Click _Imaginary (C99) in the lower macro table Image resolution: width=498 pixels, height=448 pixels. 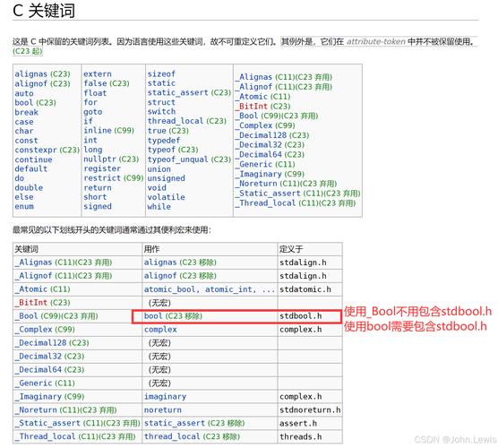tap(49, 397)
